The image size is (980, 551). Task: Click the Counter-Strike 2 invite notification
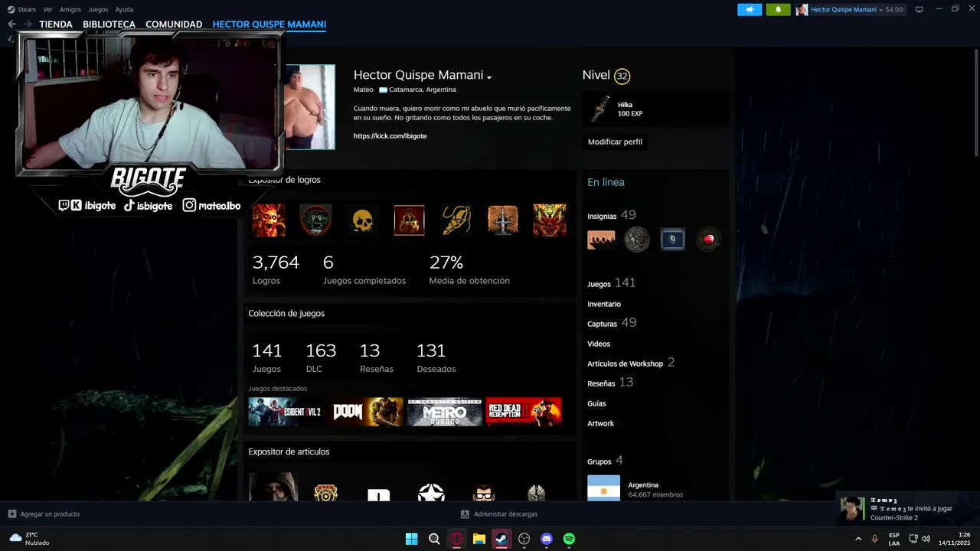906,509
